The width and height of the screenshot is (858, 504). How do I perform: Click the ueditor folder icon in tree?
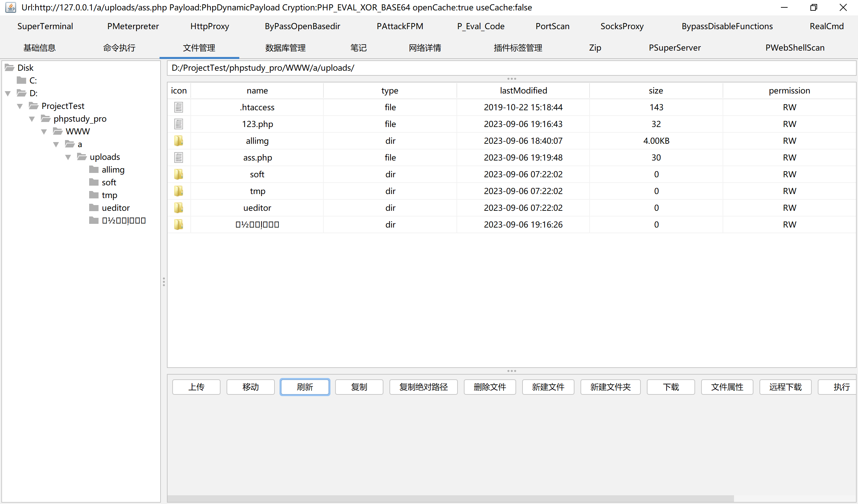94,208
